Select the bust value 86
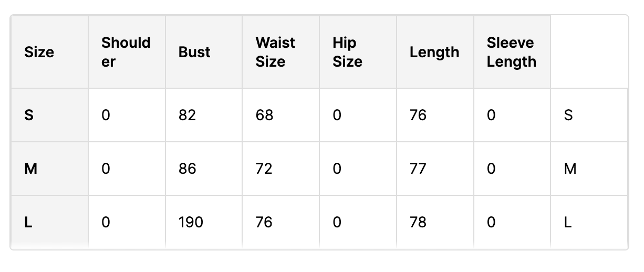Image resolution: width=644 pixels, height=272 pixels. click(x=187, y=169)
